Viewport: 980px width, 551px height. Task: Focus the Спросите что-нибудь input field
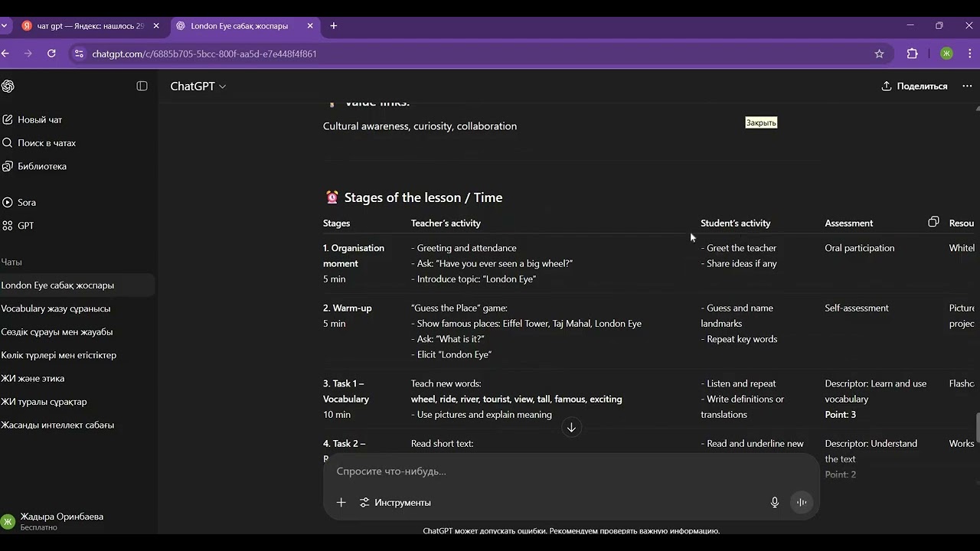coord(571,471)
